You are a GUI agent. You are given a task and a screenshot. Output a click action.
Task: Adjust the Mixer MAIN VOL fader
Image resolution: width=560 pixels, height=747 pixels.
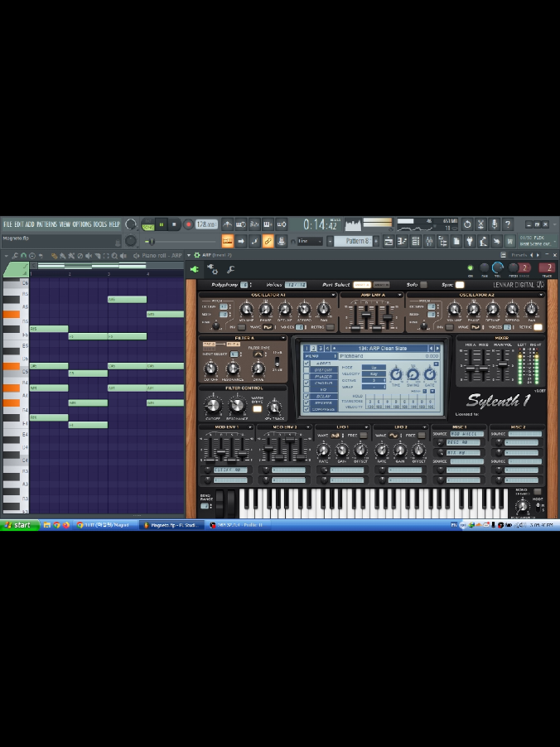[x=502, y=365]
